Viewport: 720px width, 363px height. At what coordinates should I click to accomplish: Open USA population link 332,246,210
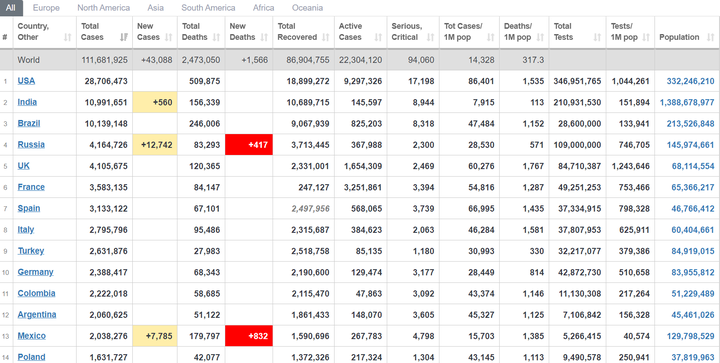point(691,81)
